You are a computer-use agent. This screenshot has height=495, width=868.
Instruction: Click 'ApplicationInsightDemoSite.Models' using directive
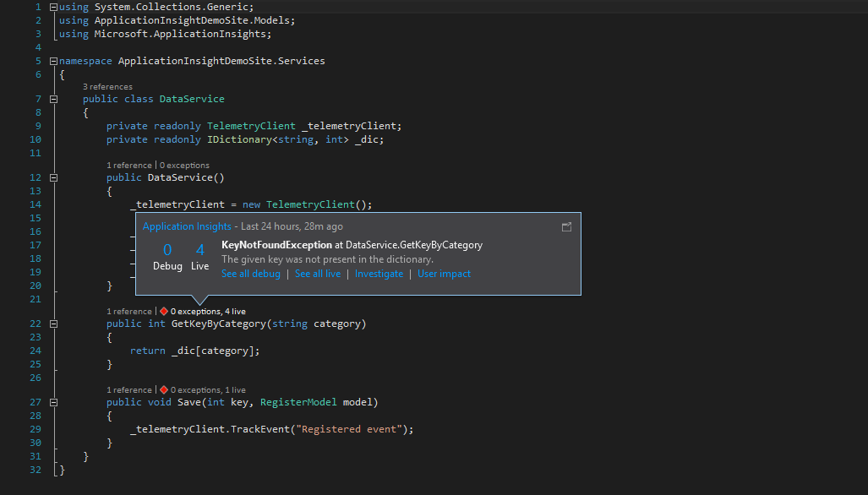192,20
